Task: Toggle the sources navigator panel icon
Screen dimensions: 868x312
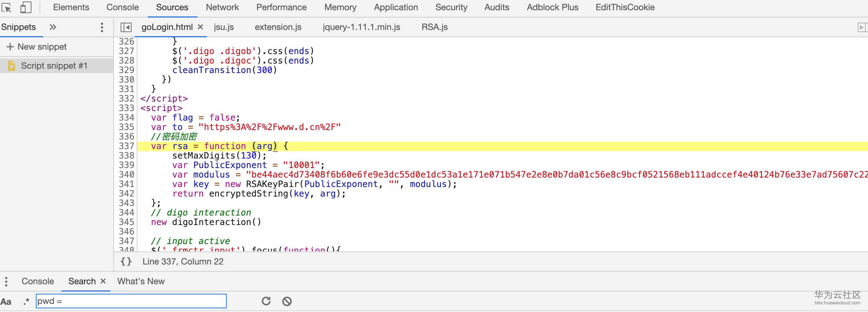Action: 126,27
